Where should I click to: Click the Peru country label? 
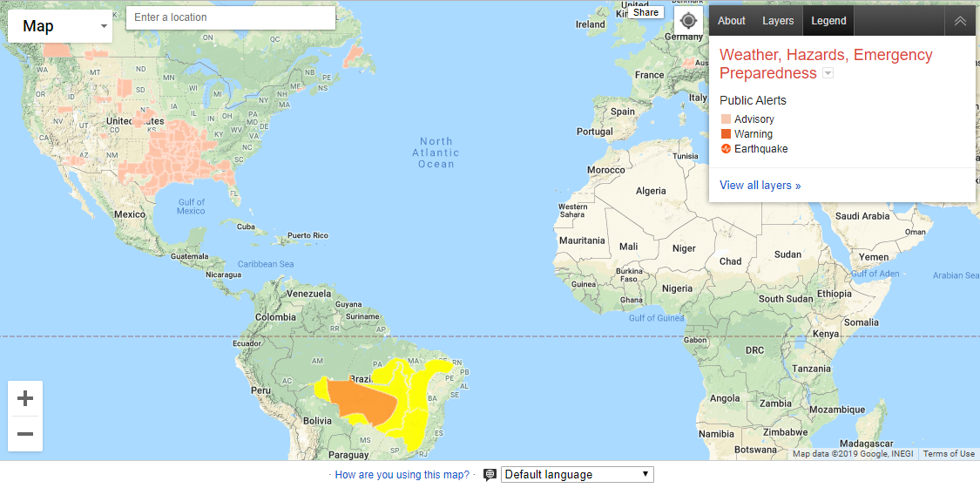[260, 390]
